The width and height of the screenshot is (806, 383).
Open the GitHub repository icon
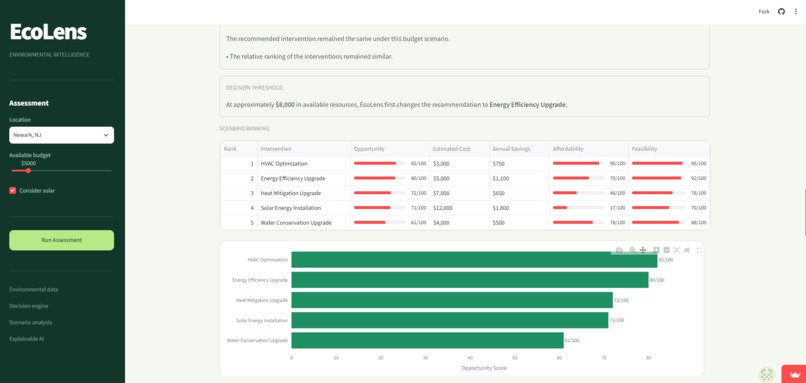point(781,11)
